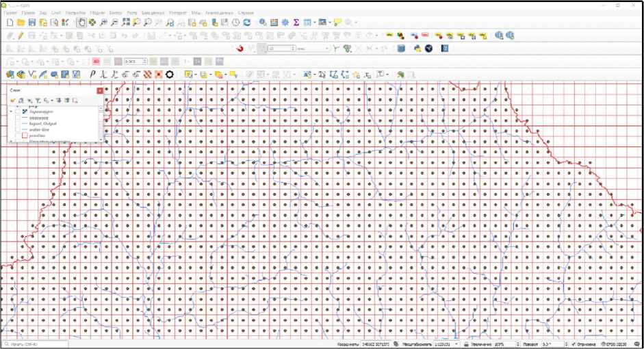
Task: Click the EPSG coordinate system button in status bar
Action: click(x=614, y=344)
